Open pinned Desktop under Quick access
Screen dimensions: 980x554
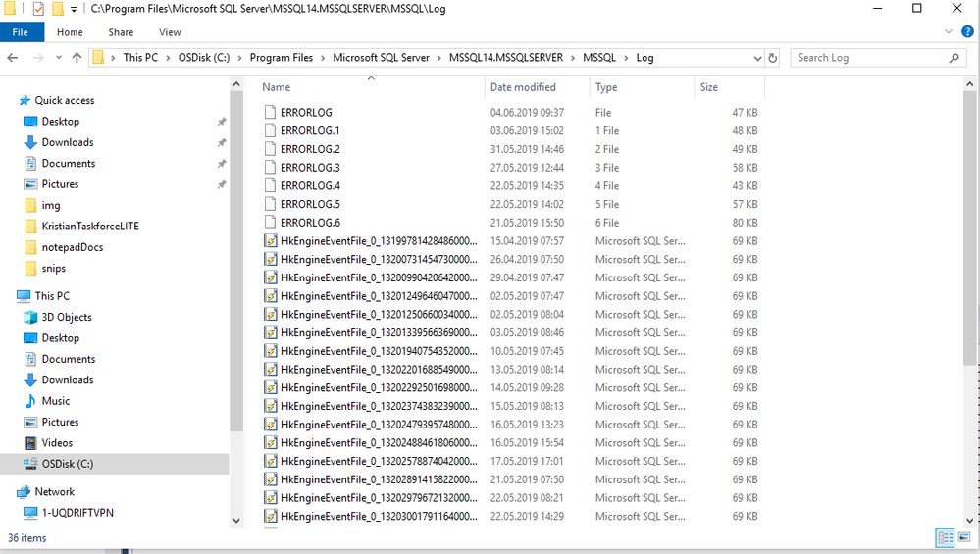(x=61, y=122)
